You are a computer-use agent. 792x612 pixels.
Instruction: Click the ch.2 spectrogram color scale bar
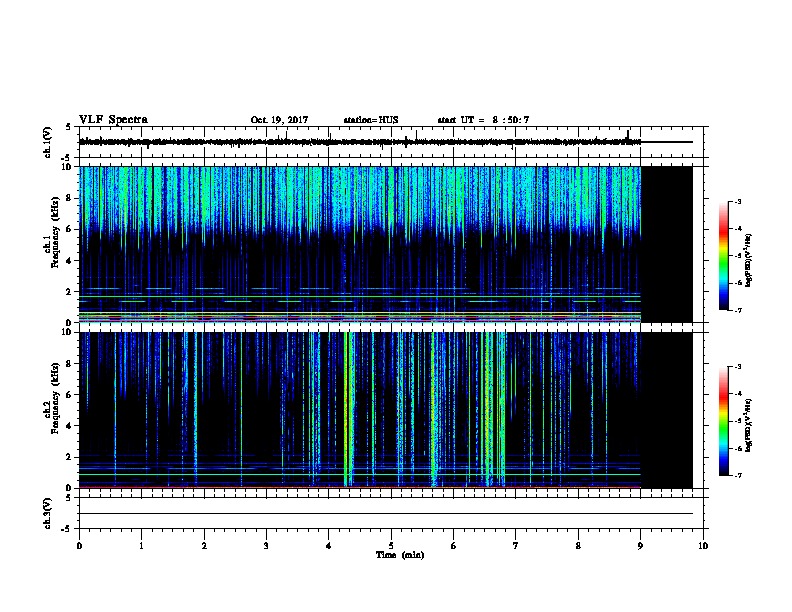click(x=723, y=421)
